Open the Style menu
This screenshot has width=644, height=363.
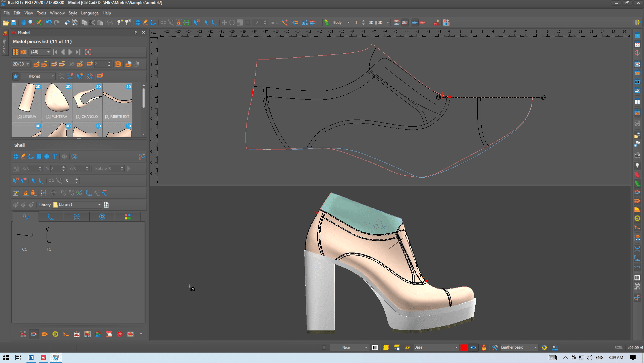tap(73, 13)
